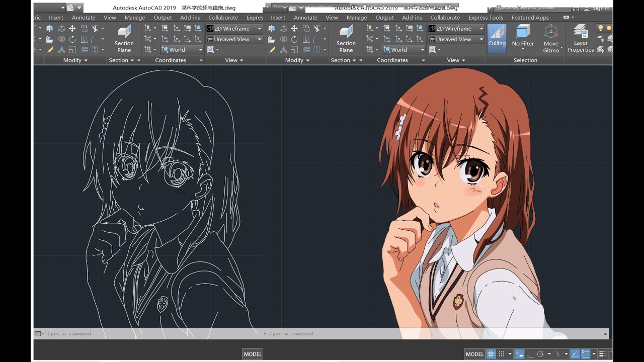This screenshot has width=644, height=362.
Task: Select the Offset tool in left window Modify panel
Action: tap(84, 50)
